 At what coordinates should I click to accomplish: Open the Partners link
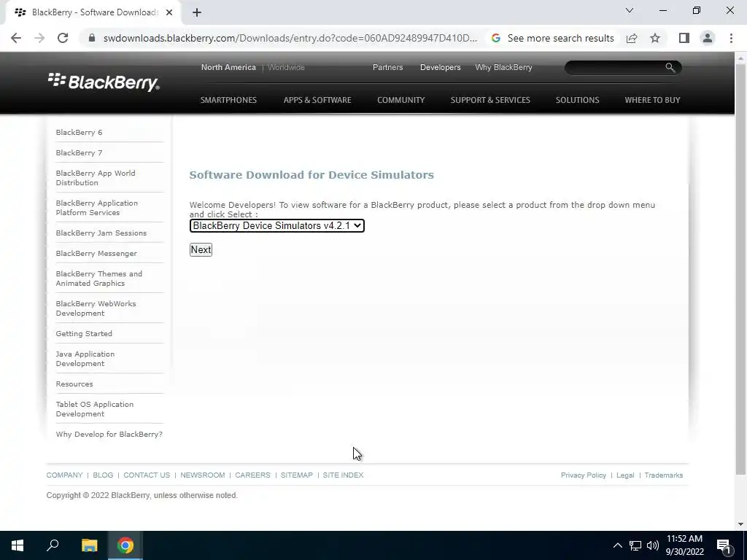(387, 67)
